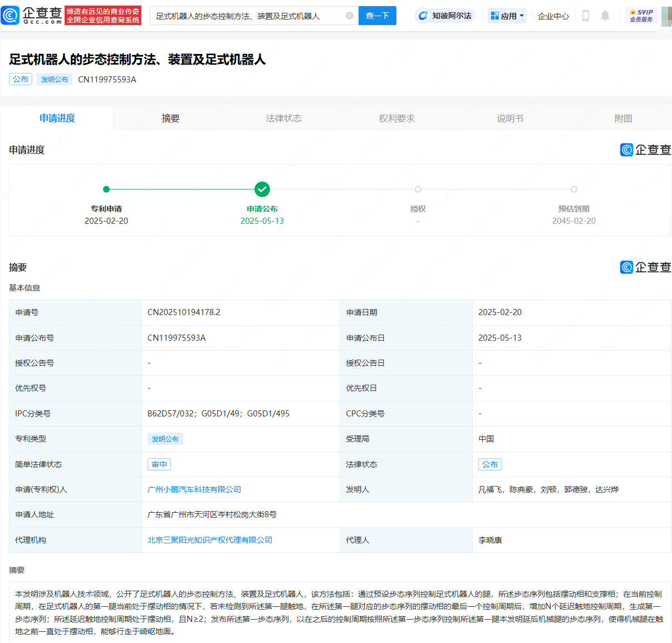Click the red slogan banner beside logo
Image resolution: width=672 pixels, height=643 pixels.
click(x=103, y=16)
